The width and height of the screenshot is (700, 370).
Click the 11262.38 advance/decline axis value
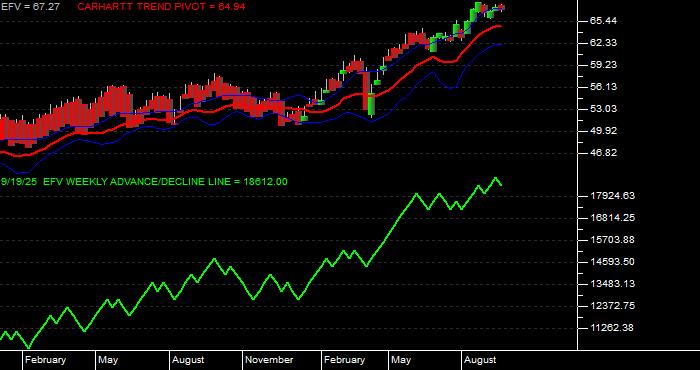coord(612,328)
